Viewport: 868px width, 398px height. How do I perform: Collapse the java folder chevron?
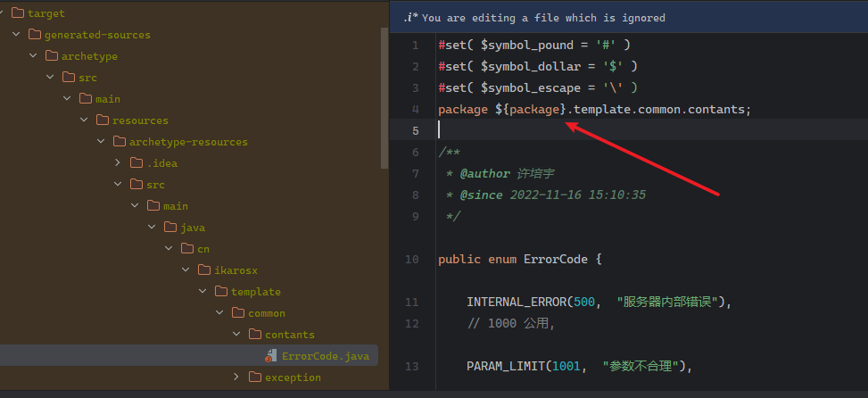pyautogui.click(x=152, y=228)
